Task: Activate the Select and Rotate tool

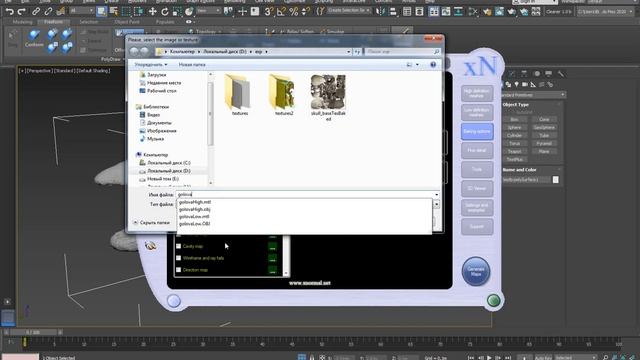Action: pyautogui.click(x=164, y=11)
